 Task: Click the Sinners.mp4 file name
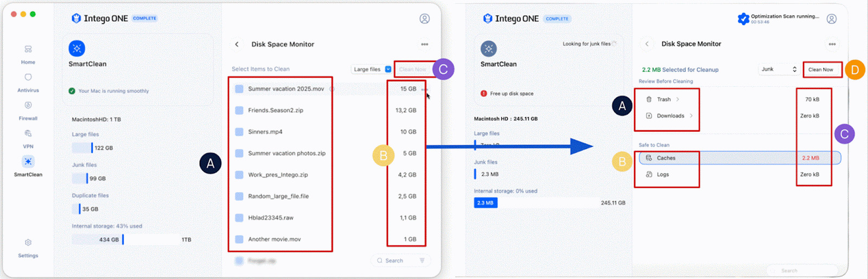tap(265, 132)
